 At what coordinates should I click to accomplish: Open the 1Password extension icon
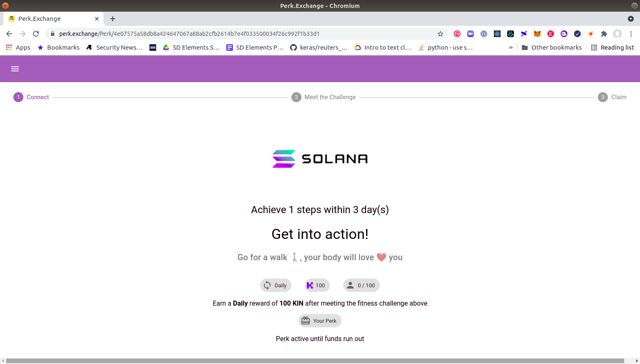(x=484, y=34)
